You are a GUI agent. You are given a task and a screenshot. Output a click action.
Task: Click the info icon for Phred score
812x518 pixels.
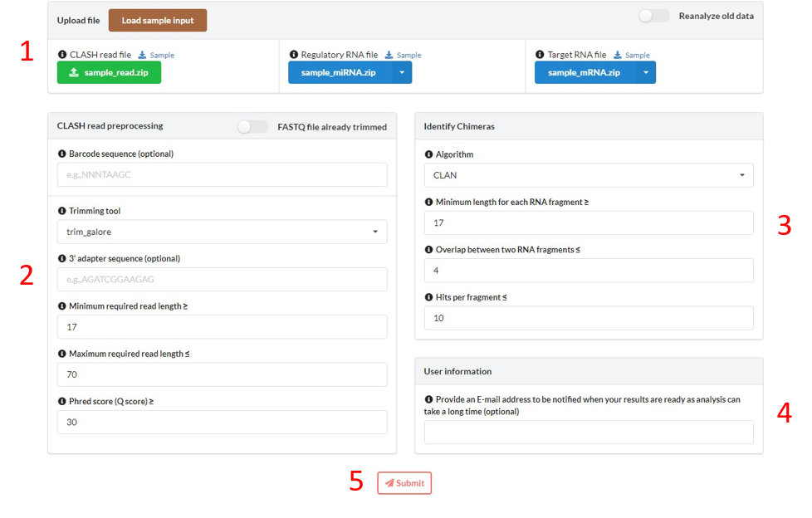click(x=62, y=402)
